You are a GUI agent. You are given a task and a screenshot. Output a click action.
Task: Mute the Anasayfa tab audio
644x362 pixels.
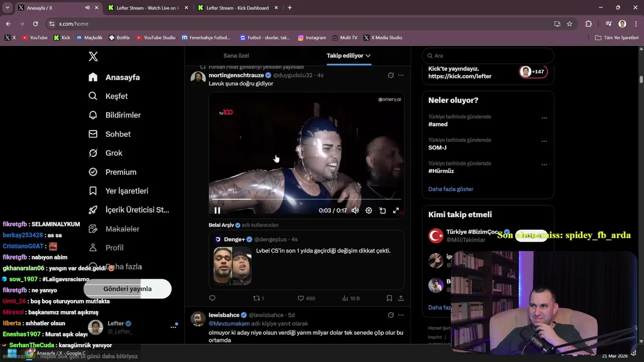pyautogui.click(x=88, y=8)
